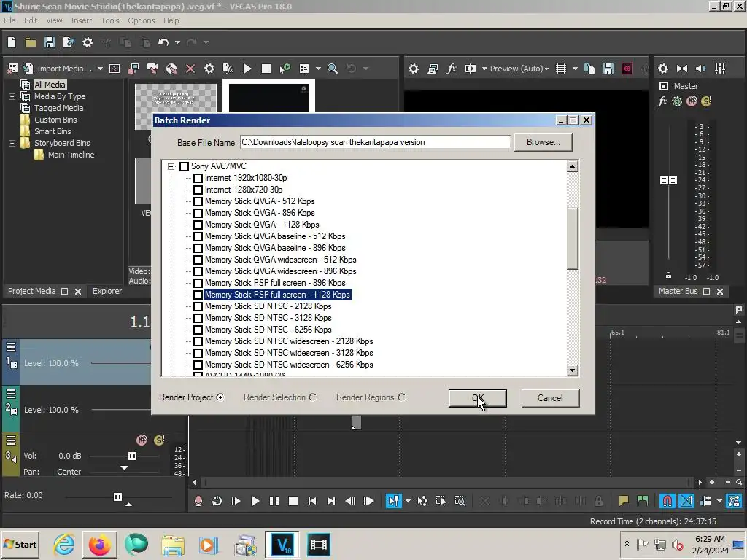Collapse the Storyboard Bins folder
The image size is (747, 560).
click(12, 144)
